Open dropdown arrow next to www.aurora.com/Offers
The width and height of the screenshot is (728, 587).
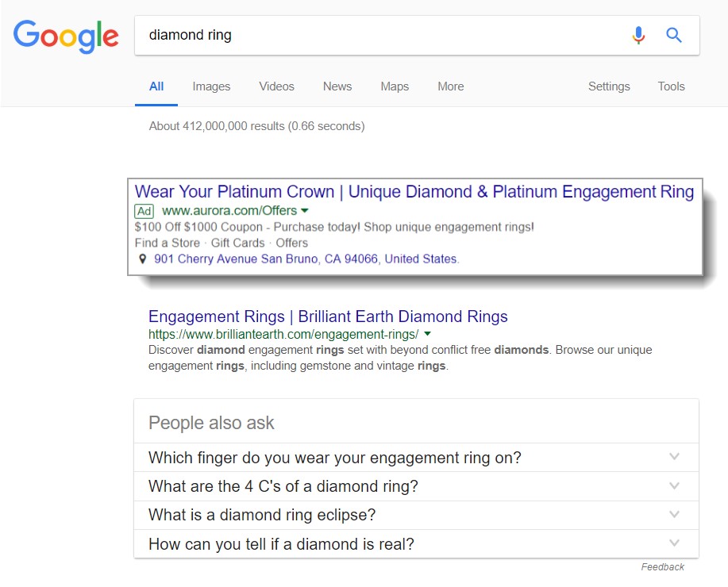(x=306, y=211)
